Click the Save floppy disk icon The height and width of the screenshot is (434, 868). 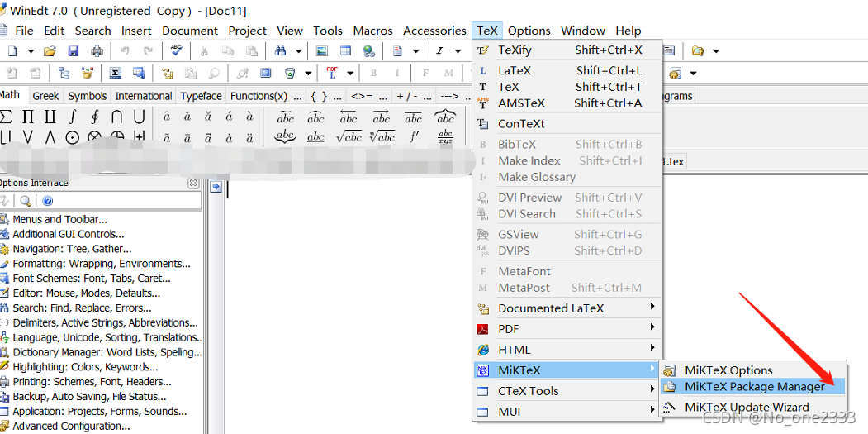73,51
